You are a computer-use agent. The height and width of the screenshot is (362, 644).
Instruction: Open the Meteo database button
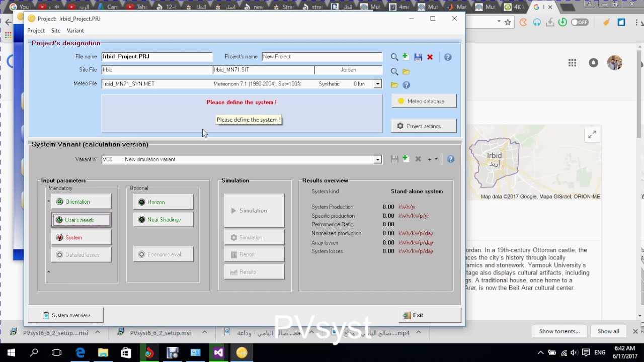424,101
